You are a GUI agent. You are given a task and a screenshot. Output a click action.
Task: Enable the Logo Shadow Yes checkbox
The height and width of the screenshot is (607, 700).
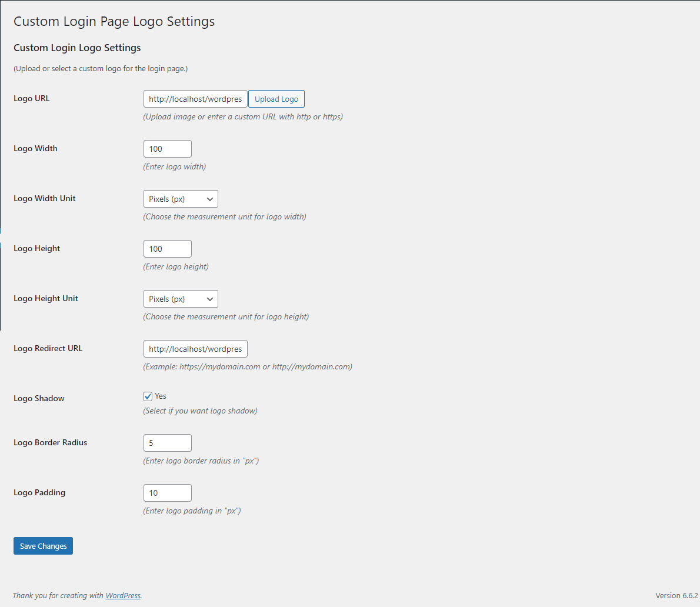(x=148, y=396)
